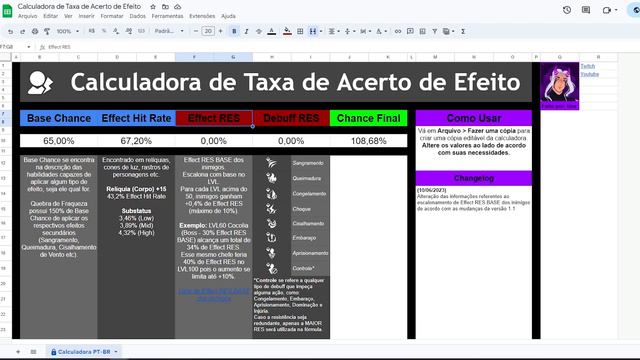Star the spreadsheet

(153, 7)
